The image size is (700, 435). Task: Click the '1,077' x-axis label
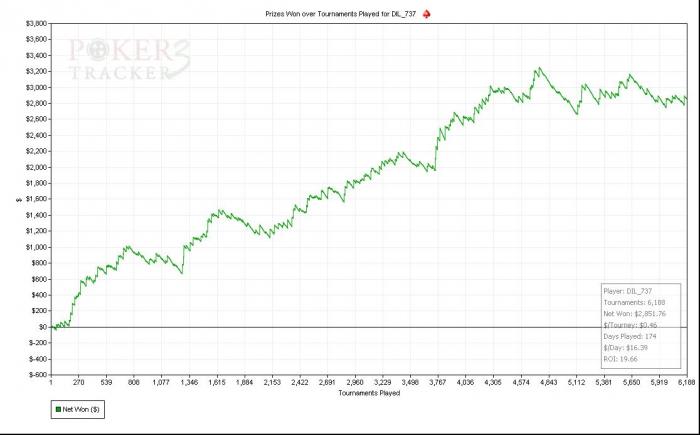click(x=161, y=382)
